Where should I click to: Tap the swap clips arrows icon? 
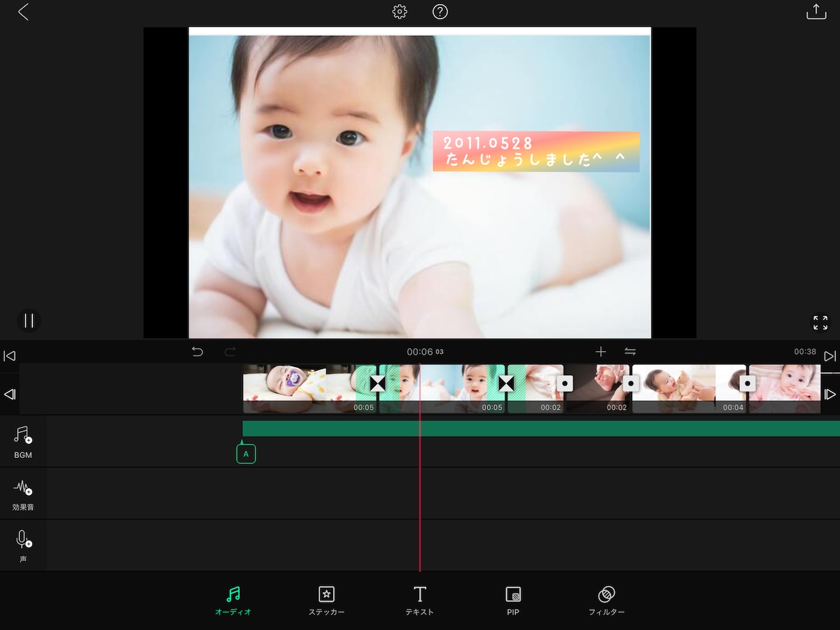tap(630, 352)
